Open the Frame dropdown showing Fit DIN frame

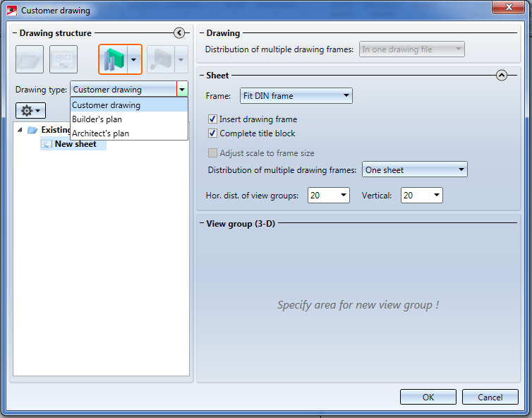(x=296, y=96)
